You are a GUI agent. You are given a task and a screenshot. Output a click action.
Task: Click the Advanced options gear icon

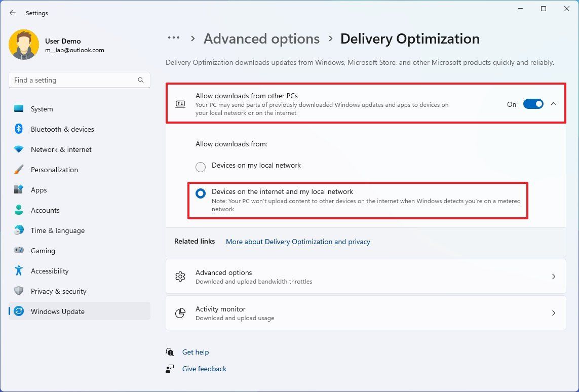tap(180, 277)
